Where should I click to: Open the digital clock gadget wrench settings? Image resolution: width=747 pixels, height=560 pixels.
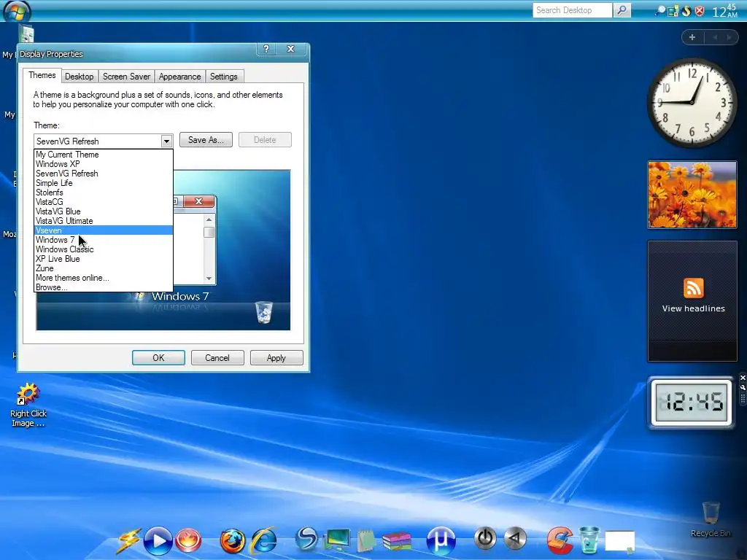pyautogui.click(x=742, y=387)
